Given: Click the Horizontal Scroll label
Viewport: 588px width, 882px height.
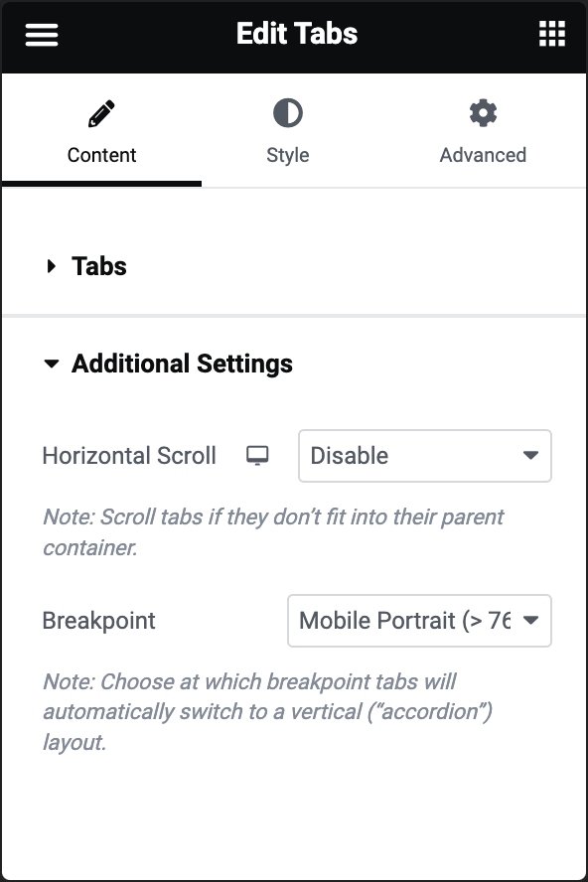Looking at the screenshot, I should pyautogui.click(x=129, y=456).
